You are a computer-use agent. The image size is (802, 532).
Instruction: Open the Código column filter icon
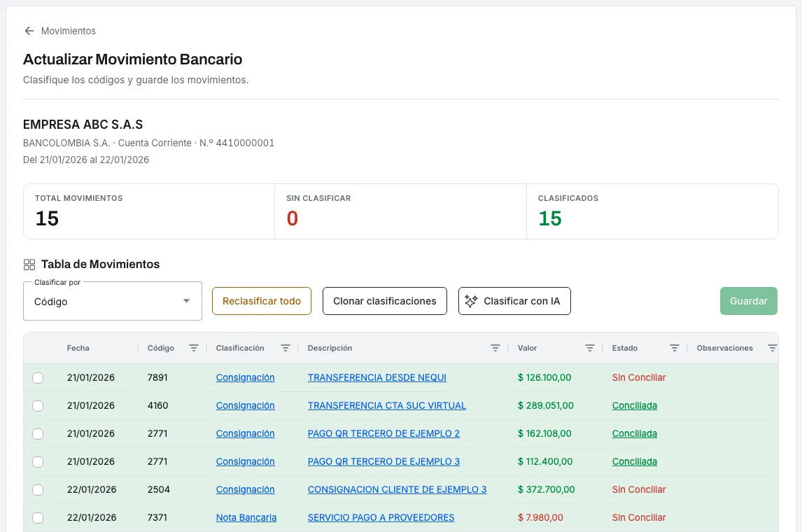pyautogui.click(x=193, y=349)
